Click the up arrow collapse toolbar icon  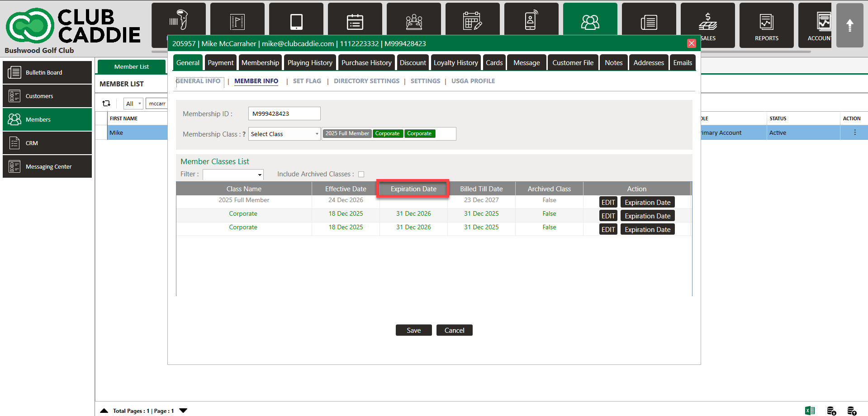pos(849,25)
